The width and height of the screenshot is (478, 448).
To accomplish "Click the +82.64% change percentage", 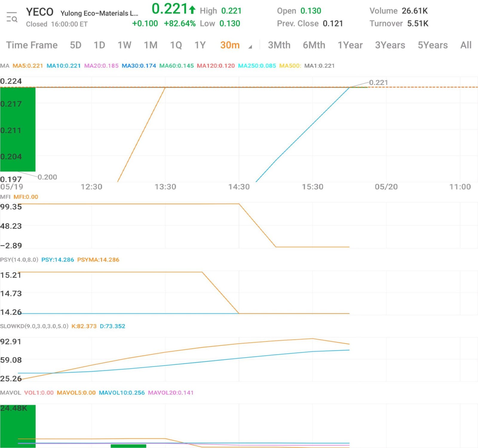I will pyautogui.click(x=180, y=24).
